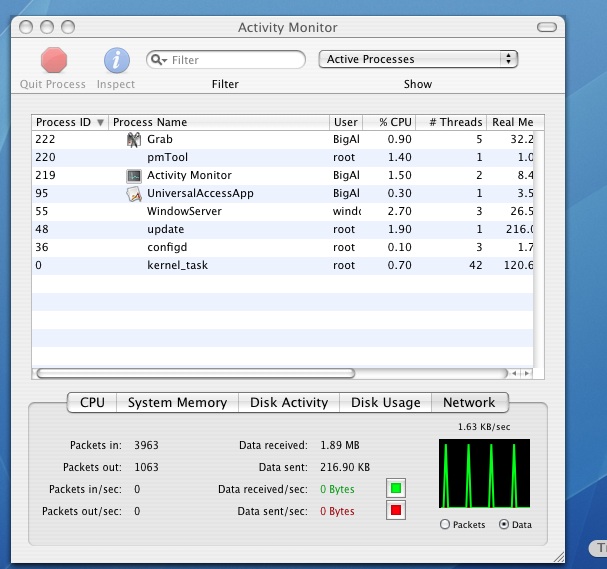The image size is (607, 569).
Task: Select the WindowServer process row
Action: pos(283,212)
